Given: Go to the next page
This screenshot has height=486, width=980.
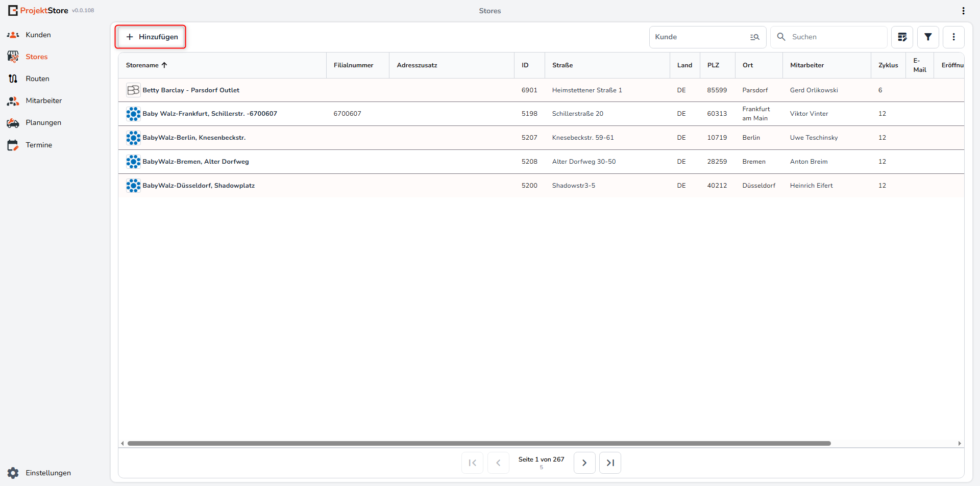Looking at the screenshot, I should 584,463.
